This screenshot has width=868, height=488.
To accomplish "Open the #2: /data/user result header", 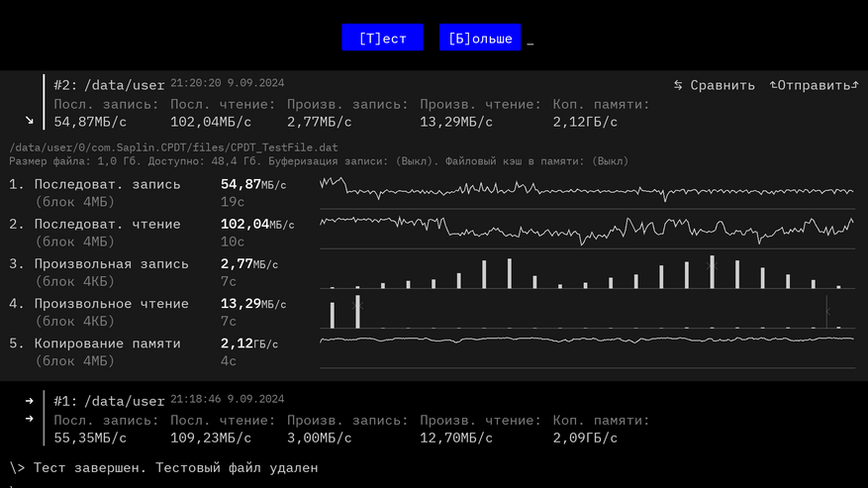I will pos(109,85).
